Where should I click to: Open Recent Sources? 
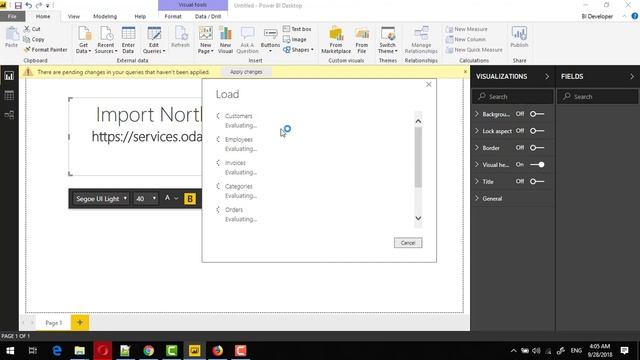point(106,40)
